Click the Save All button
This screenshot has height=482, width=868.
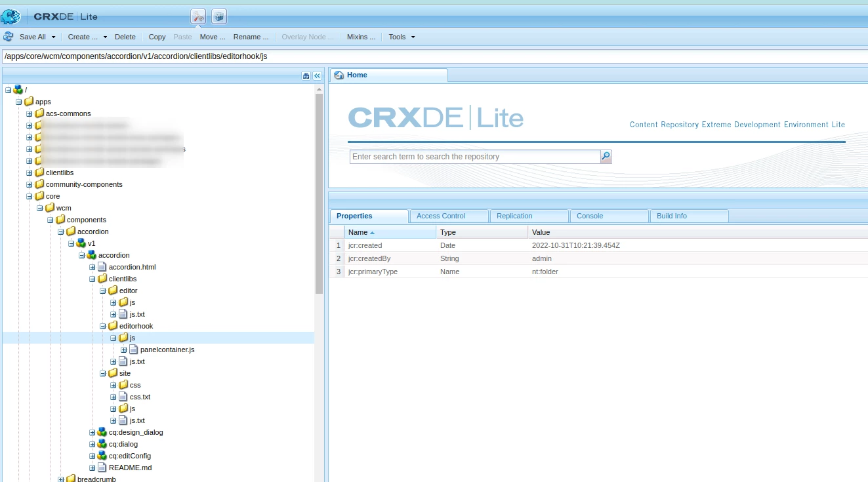tap(33, 37)
